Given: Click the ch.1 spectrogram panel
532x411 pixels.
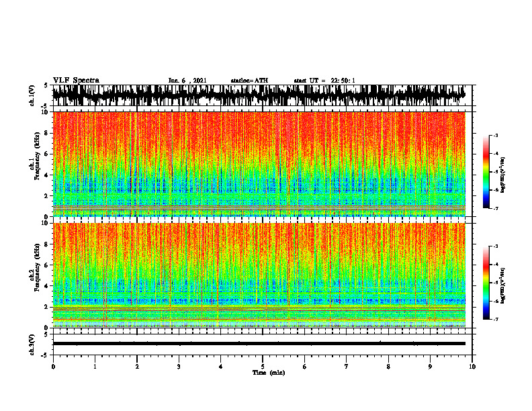Looking at the screenshot, I should (x=259, y=164).
